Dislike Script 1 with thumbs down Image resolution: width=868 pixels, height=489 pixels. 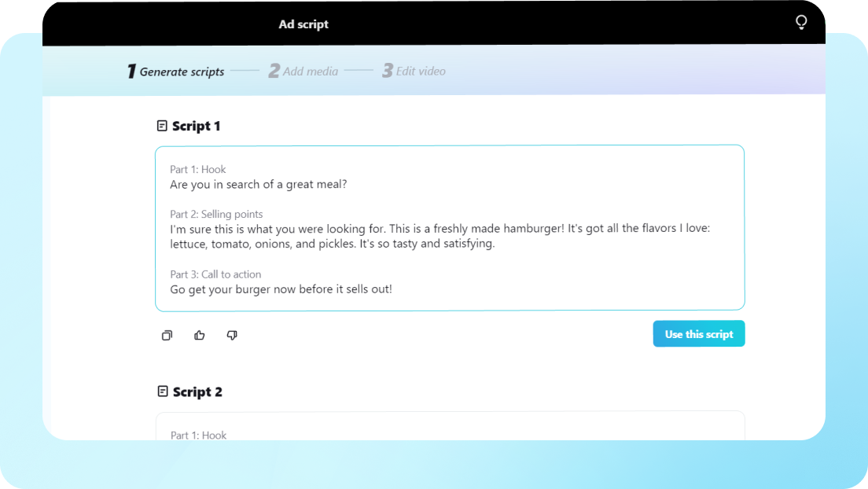point(232,335)
